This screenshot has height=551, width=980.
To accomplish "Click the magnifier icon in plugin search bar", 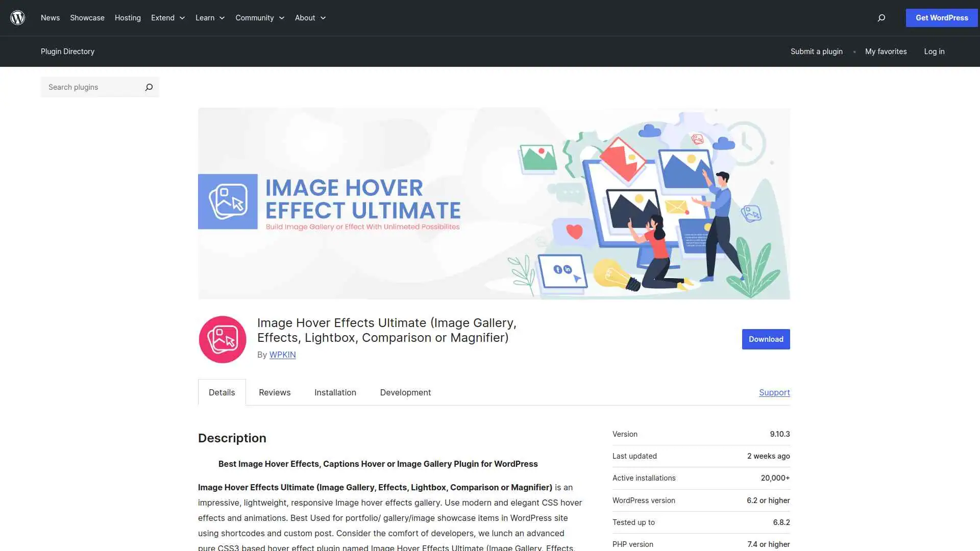I will pos(149,87).
